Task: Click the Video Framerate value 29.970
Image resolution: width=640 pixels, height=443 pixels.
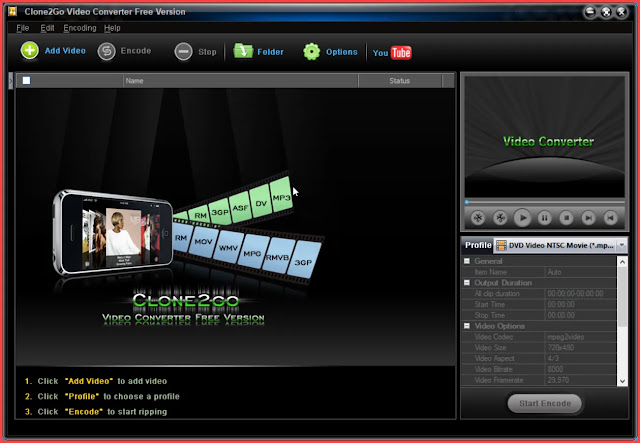Action: (x=581, y=380)
